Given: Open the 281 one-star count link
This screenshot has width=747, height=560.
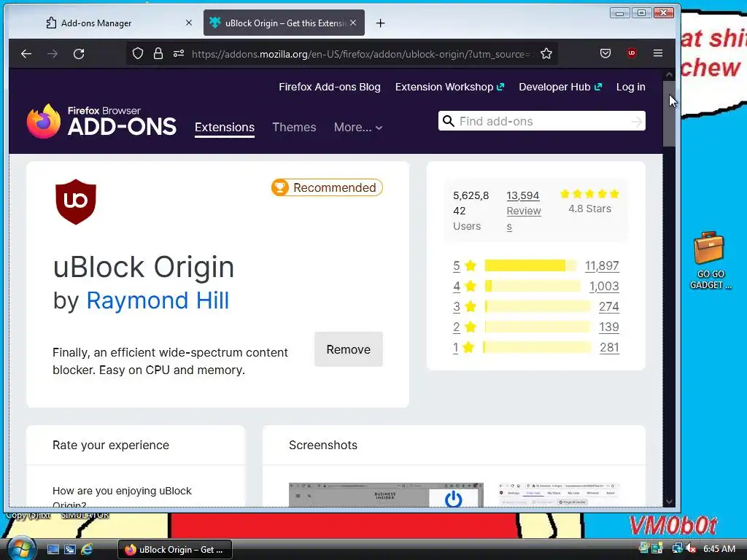Looking at the screenshot, I should [x=609, y=348].
